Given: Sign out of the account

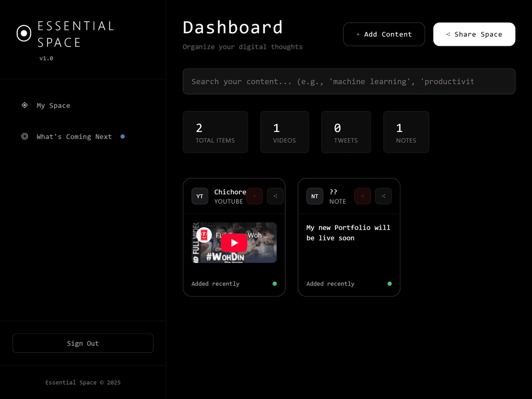Looking at the screenshot, I should [83, 343].
